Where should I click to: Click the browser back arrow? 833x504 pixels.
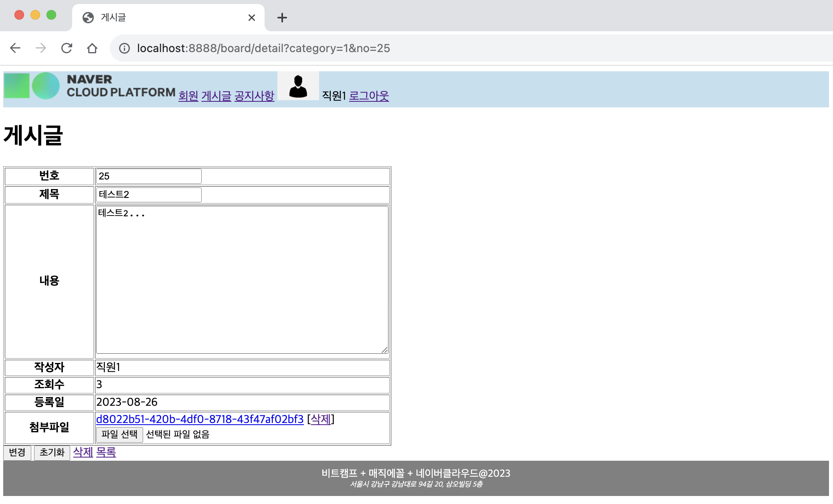15,48
